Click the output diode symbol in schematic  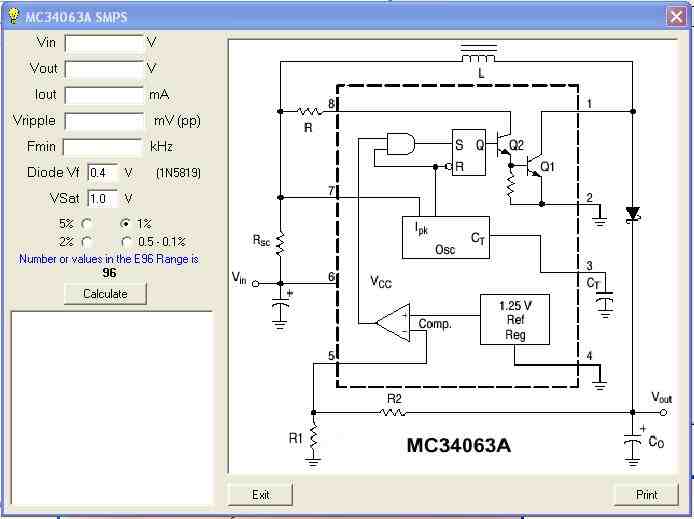click(x=633, y=215)
